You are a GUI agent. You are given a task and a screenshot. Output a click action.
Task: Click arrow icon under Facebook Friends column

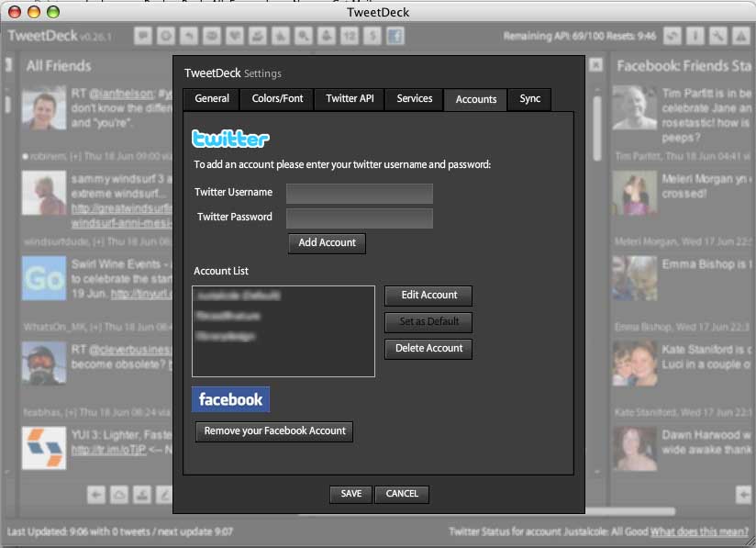(743, 495)
